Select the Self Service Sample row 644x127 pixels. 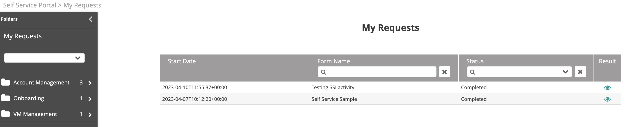[391, 99]
